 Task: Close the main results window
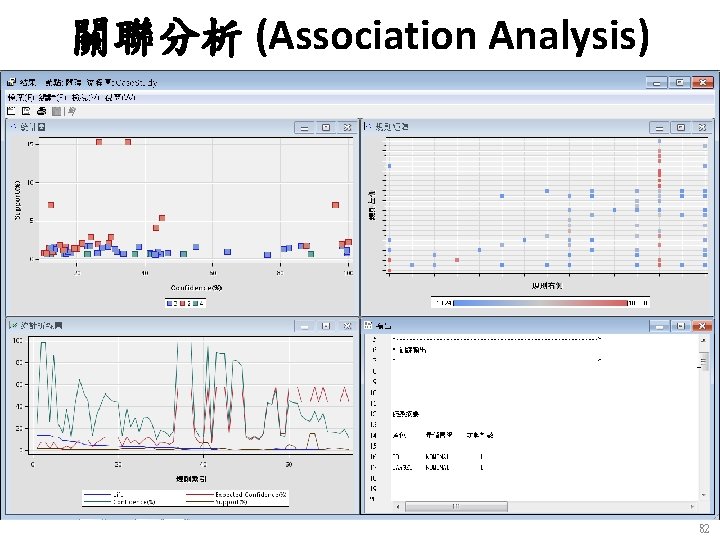703,83
